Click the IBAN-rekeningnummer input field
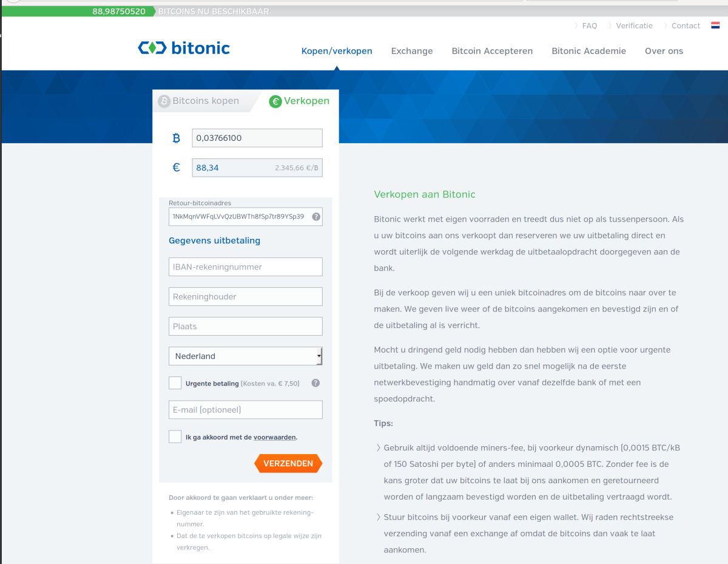Screen dimensions: 728x564 [x=245, y=267]
